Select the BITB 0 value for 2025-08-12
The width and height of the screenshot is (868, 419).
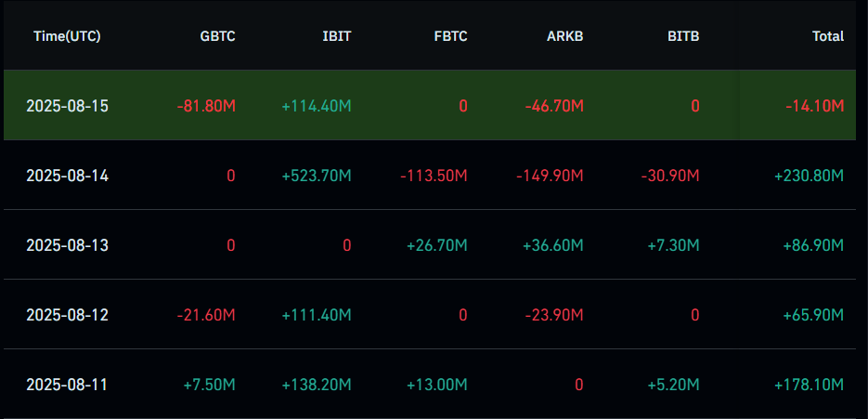[x=694, y=315]
